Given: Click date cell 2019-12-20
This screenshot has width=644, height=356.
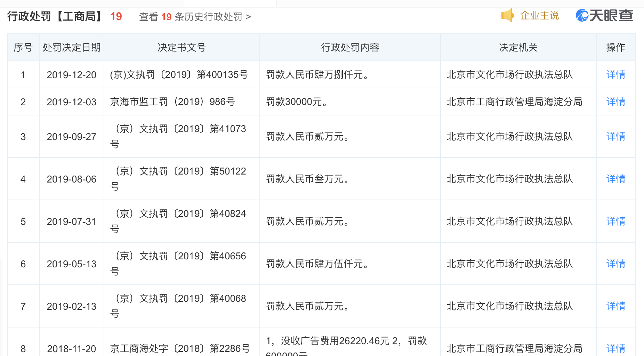Looking at the screenshot, I should click(72, 75).
